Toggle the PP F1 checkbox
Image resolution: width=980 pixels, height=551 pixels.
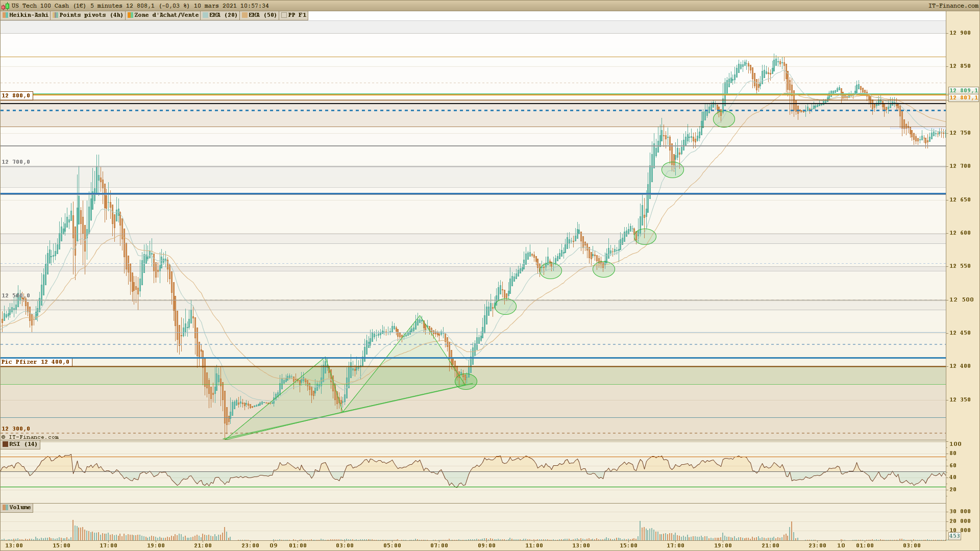click(x=284, y=15)
